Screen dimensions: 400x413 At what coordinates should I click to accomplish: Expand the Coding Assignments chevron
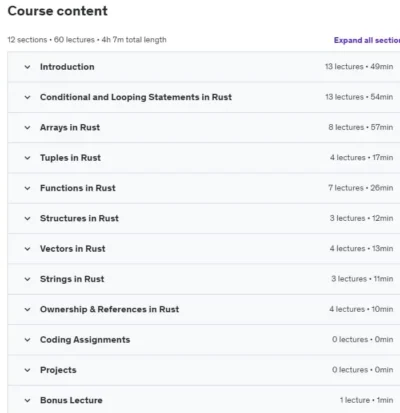point(27,340)
